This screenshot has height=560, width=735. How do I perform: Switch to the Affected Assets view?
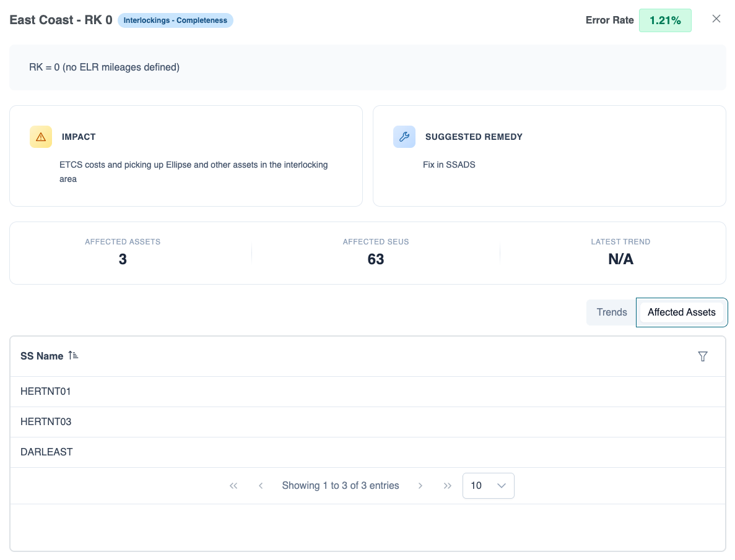pyautogui.click(x=682, y=312)
